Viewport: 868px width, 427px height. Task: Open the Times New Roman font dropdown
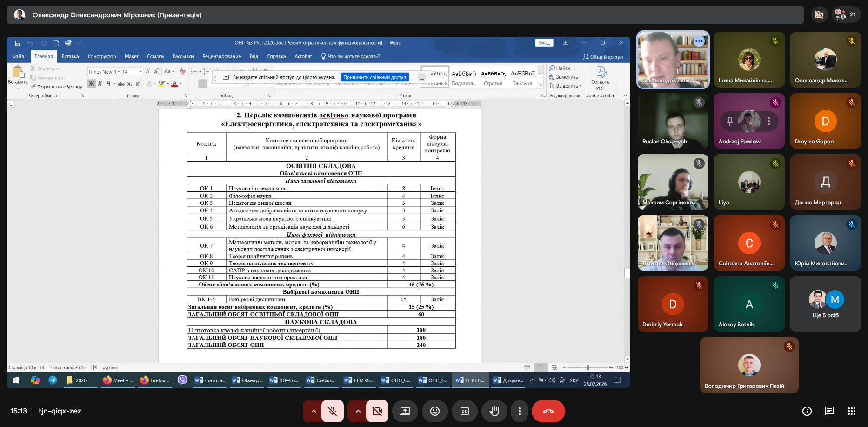coord(119,72)
